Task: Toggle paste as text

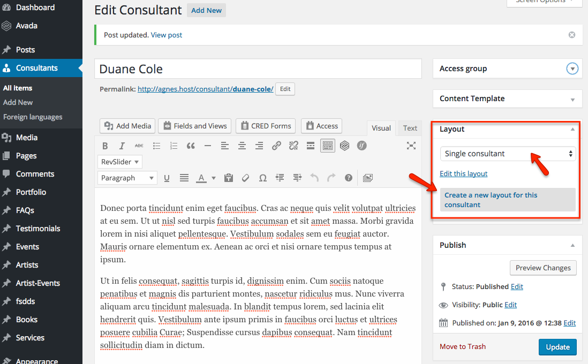Action: coord(228,178)
